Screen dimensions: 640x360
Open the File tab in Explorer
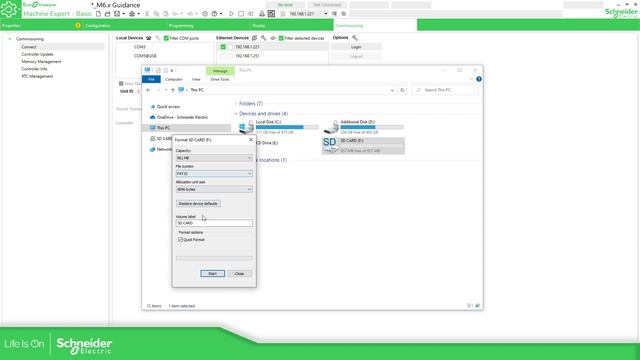[151, 79]
